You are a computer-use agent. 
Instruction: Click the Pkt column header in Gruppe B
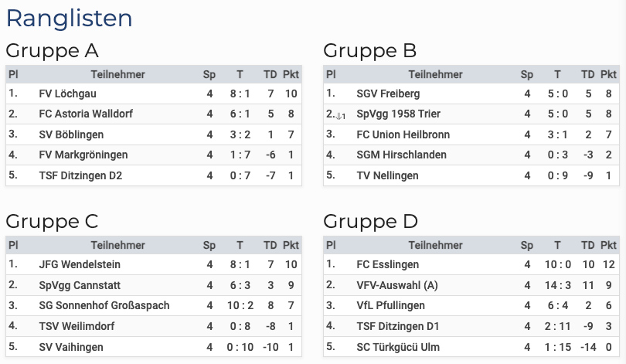pyautogui.click(x=609, y=74)
